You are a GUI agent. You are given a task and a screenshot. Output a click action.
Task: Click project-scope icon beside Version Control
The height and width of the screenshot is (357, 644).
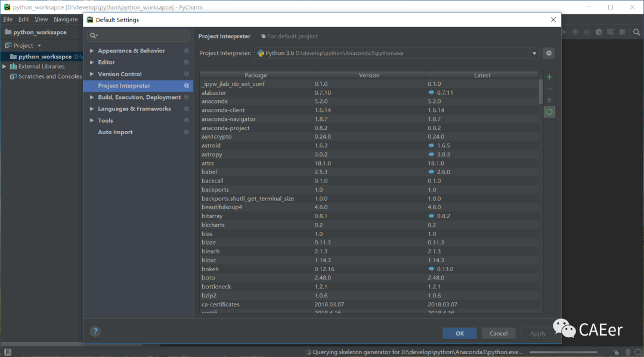(x=187, y=74)
